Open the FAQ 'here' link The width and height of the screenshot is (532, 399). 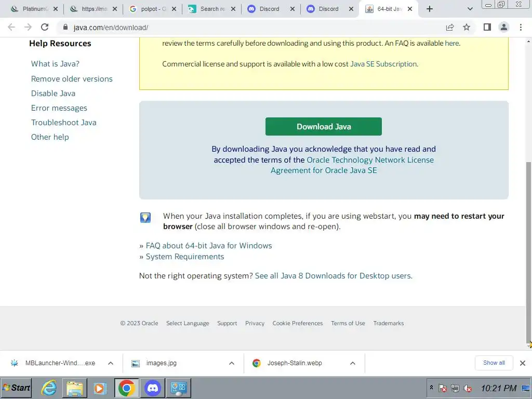click(451, 43)
